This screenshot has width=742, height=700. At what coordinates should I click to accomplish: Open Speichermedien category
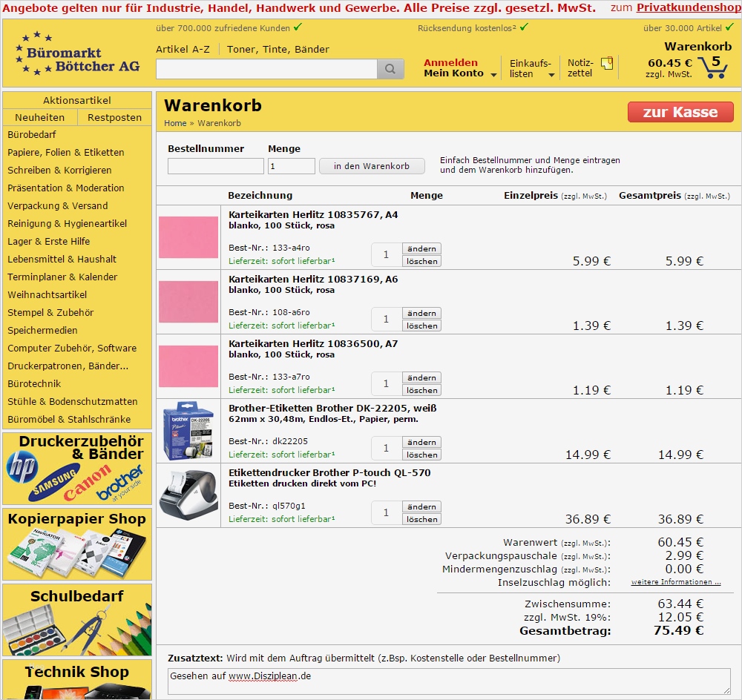(42, 330)
